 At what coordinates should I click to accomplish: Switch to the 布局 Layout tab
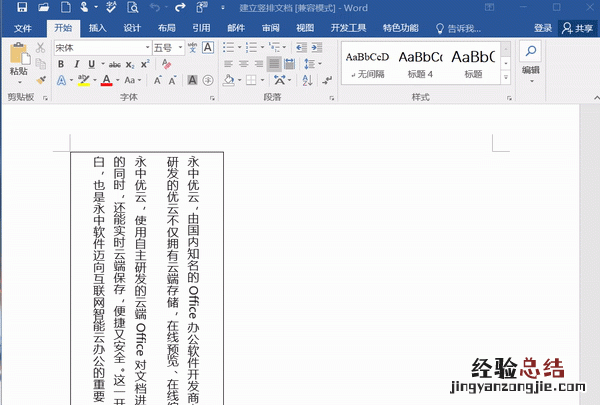click(166, 28)
